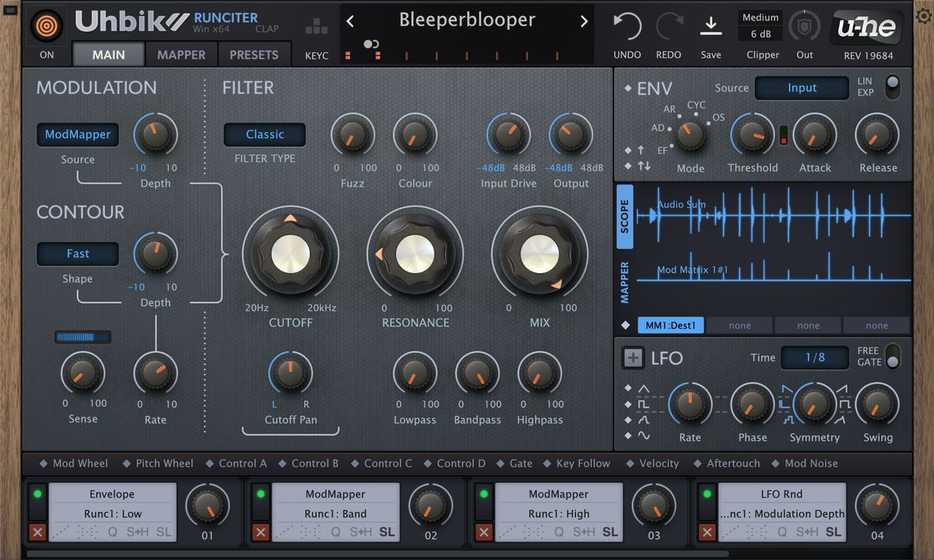Image resolution: width=934 pixels, height=560 pixels.
Task: Toggle the LIN/EXP envelope switch
Action: 892,86
